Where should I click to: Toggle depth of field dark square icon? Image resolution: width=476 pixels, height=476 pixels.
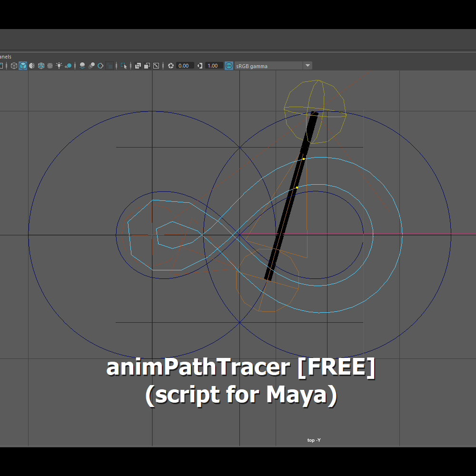pyautogui.click(x=109, y=66)
